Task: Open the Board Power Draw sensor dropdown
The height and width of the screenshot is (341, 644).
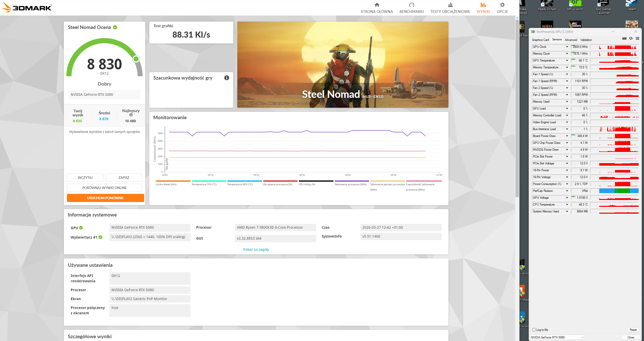Action: pos(567,136)
